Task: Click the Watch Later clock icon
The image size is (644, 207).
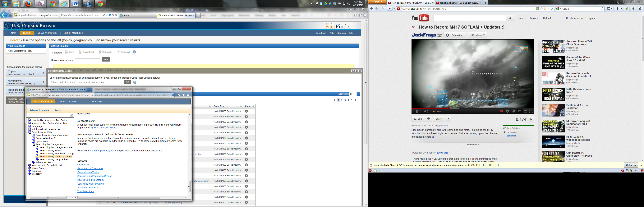Action: 514,111
